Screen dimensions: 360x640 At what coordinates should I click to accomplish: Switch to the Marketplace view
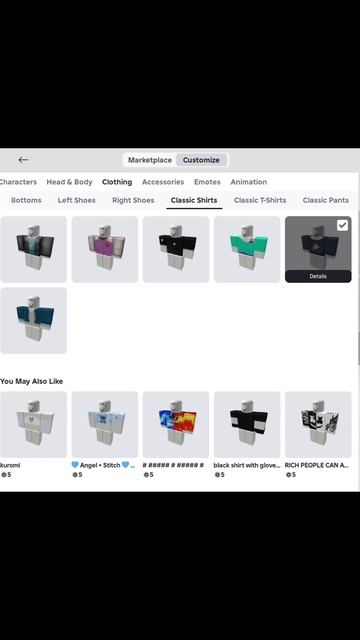click(x=150, y=160)
